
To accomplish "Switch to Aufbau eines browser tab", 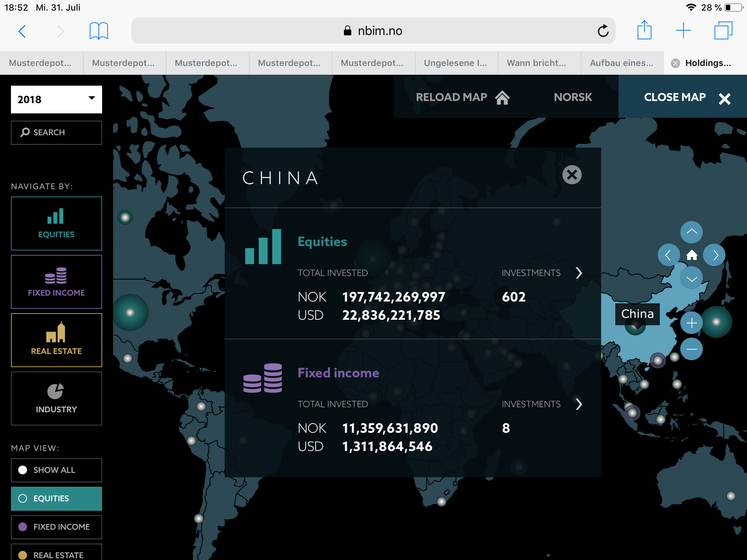I will (x=622, y=63).
